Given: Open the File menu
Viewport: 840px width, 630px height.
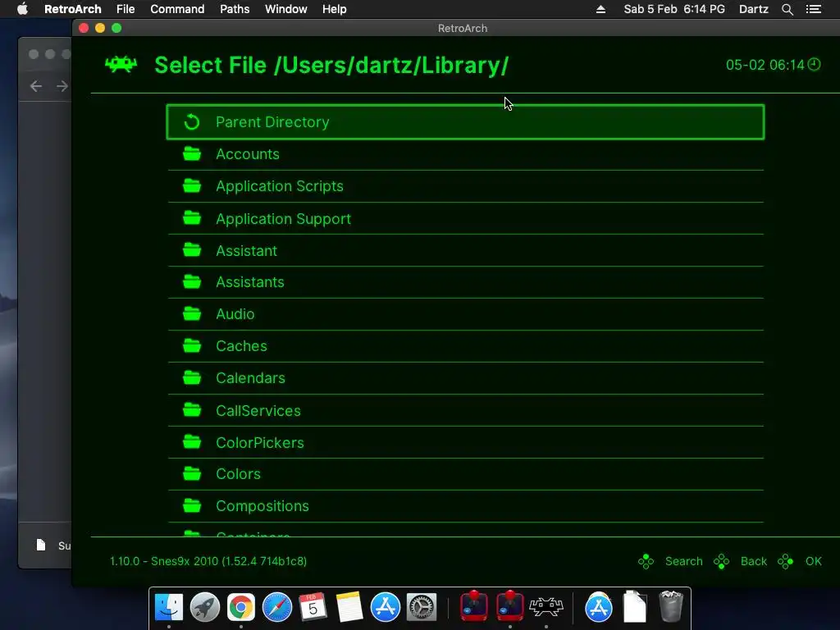Looking at the screenshot, I should (126, 9).
